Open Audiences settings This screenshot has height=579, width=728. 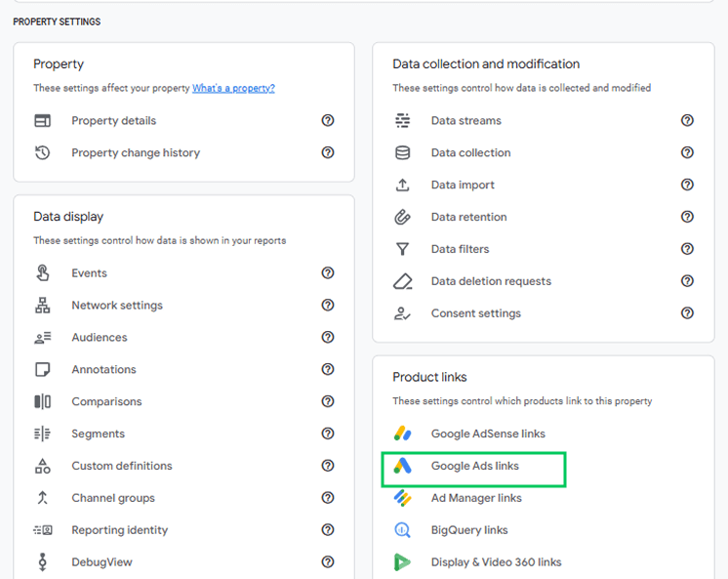[x=100, y=338]
